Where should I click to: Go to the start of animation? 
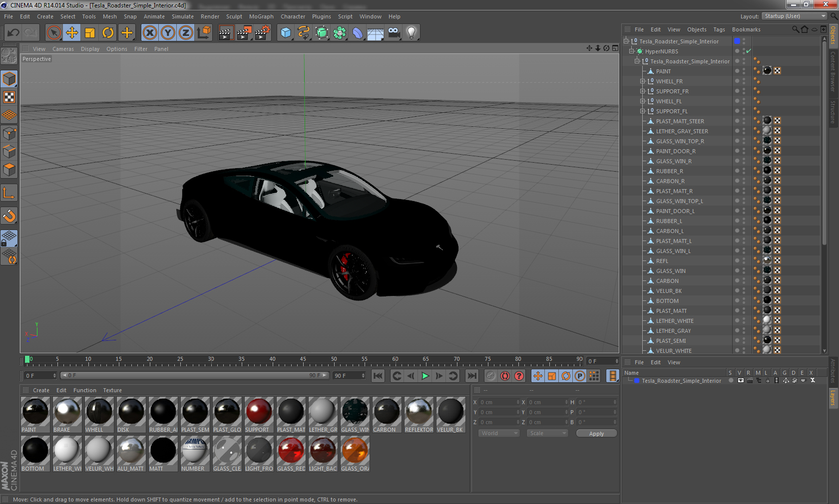(x=378, y=376)
